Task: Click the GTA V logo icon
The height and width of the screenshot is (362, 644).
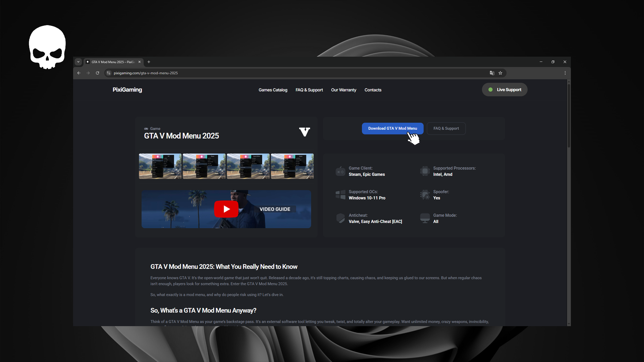Action: point(305,132)
